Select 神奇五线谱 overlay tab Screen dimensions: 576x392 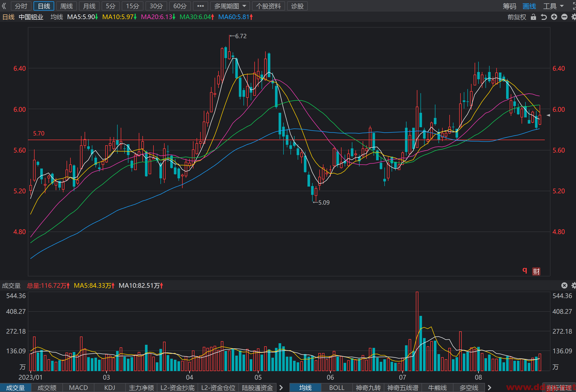(403, 388)
